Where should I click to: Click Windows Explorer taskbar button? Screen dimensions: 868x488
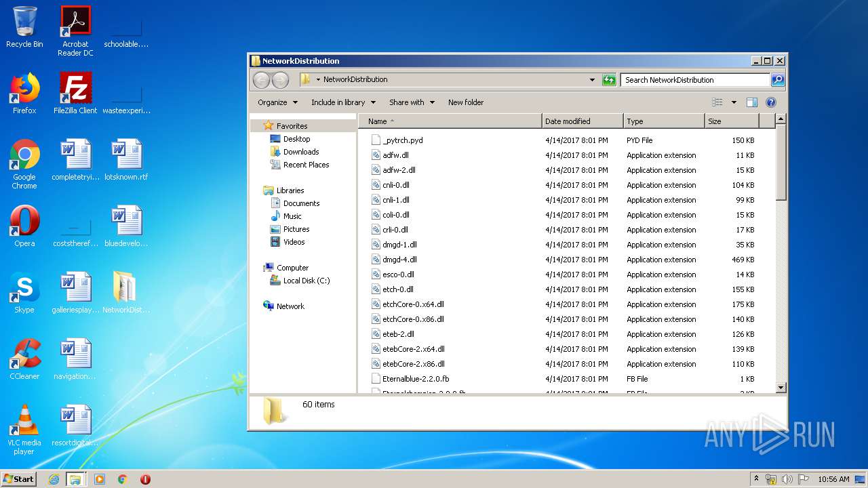pos(75,479)
